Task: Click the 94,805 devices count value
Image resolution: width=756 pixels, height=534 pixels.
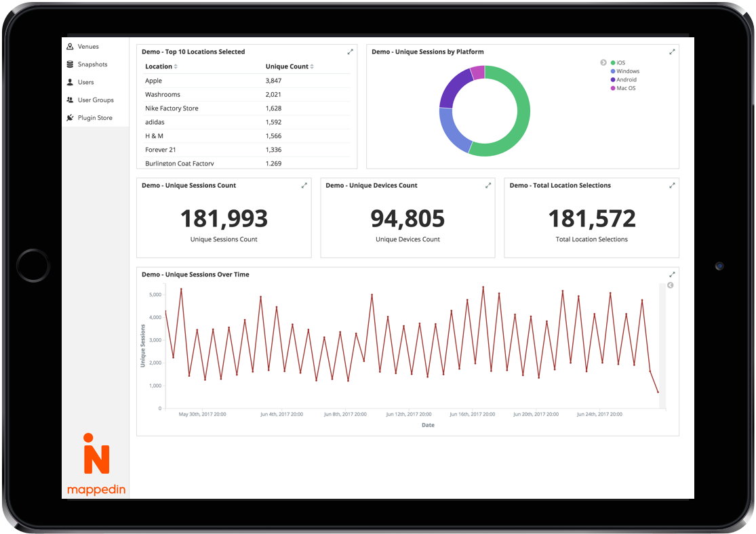Action: click(408, 219)
